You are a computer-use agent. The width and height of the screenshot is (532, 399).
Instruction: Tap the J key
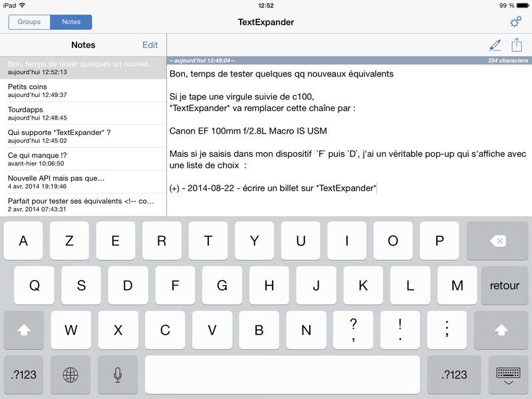(317, 285)
